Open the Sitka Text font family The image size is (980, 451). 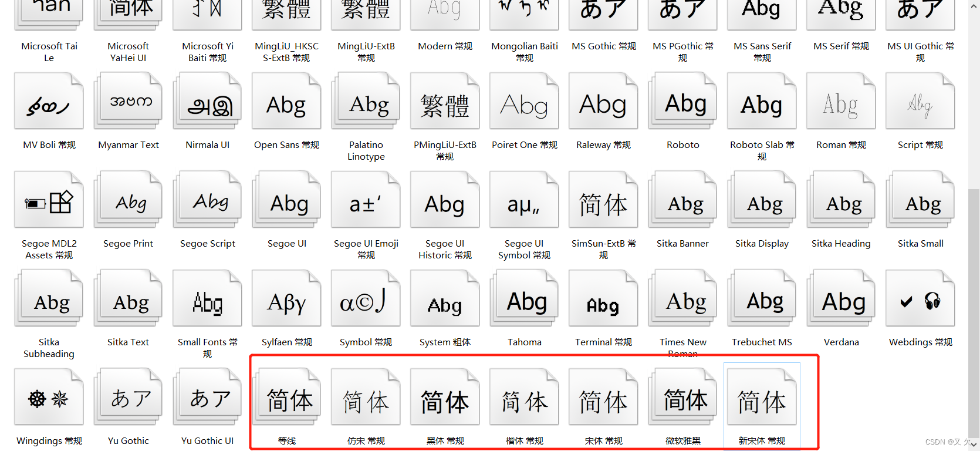[128, 298]
